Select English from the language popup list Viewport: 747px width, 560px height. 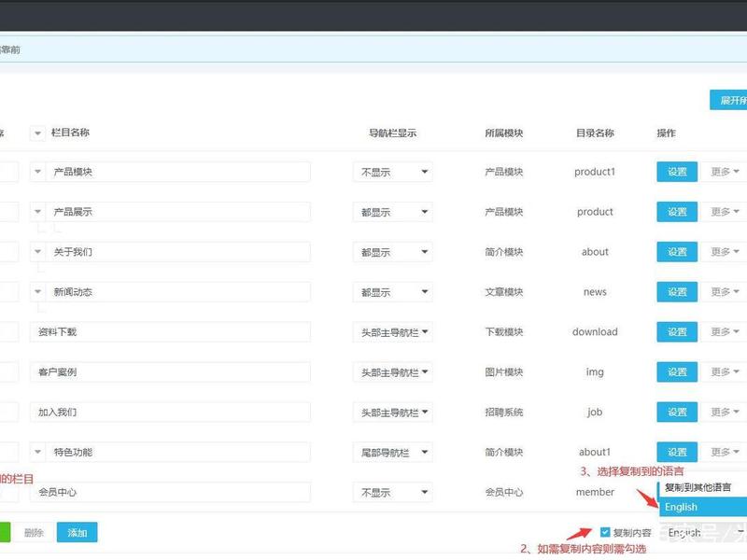tap(702, 507)
